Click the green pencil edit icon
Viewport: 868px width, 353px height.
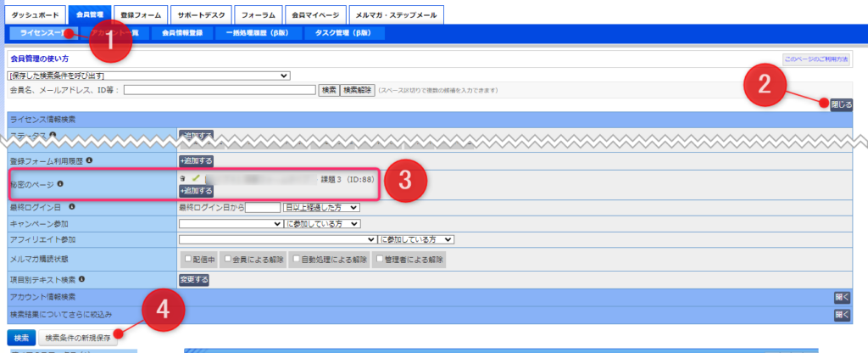click(194, 178)
